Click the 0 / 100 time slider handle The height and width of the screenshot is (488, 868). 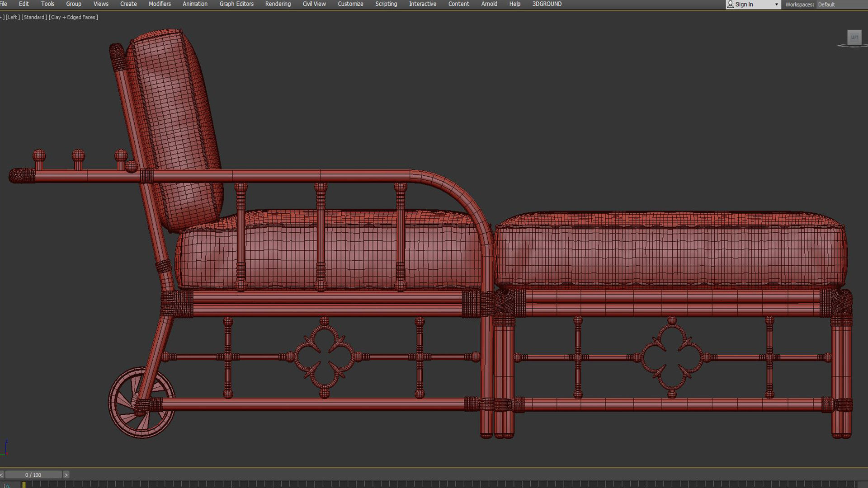tap(33, 474)
